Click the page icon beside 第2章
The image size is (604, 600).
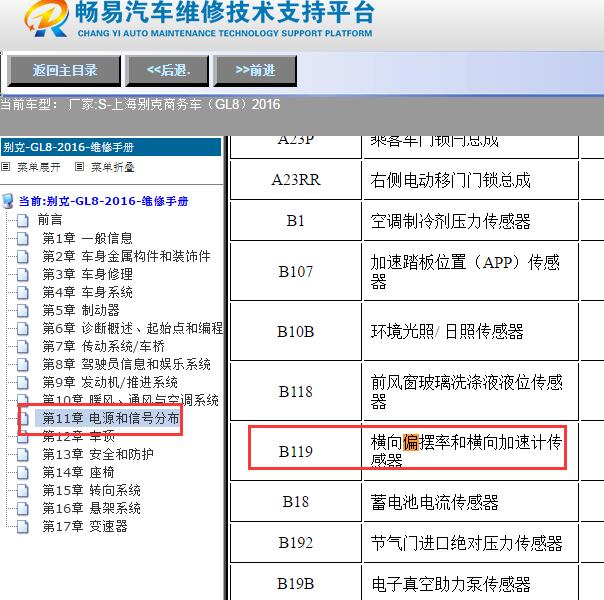coord(23,256)
